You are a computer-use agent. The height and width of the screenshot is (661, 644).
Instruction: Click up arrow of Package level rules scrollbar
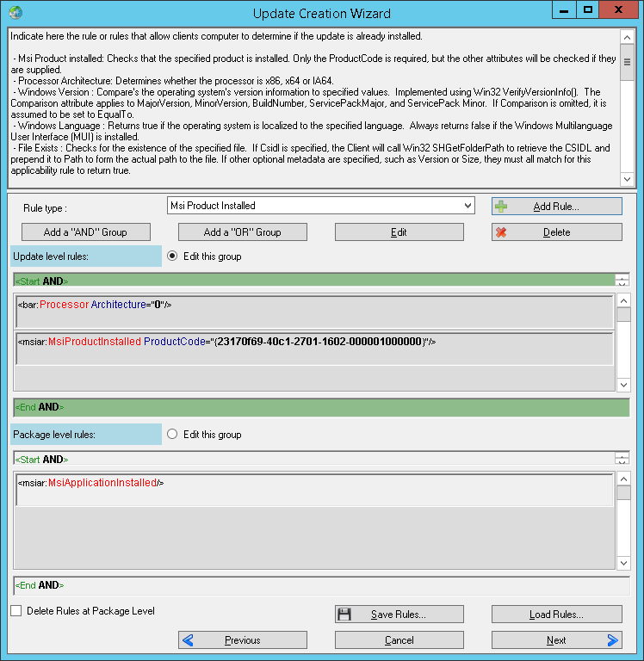click(x=623, y=479)
